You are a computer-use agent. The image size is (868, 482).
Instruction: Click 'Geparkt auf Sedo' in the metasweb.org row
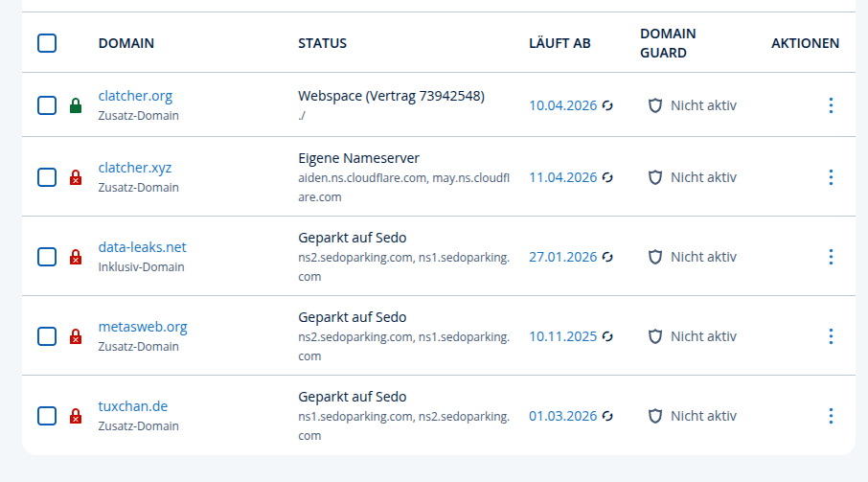click(x=352, y=317)
